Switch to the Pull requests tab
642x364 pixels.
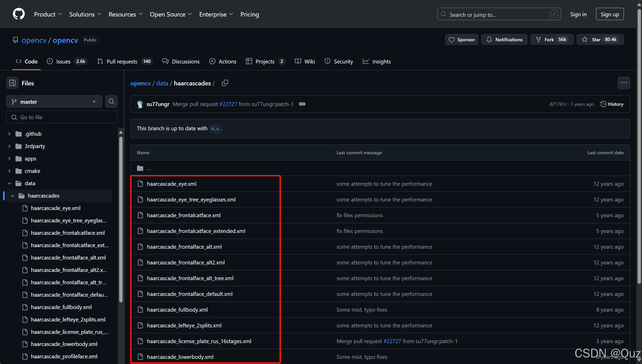coord(122,61)
